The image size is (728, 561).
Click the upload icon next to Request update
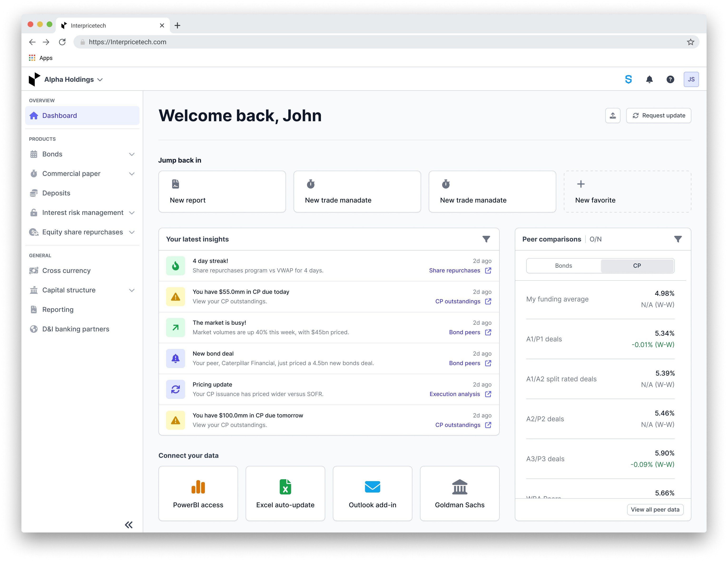613,116
